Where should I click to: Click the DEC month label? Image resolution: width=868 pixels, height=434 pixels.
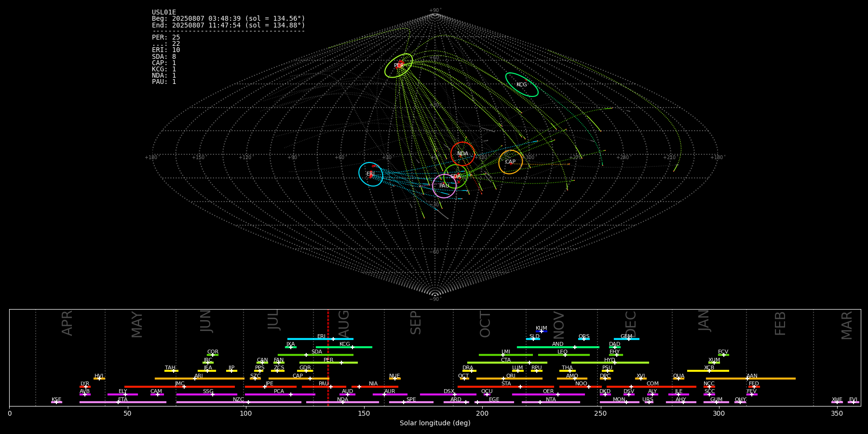click(x=631, y=323)
